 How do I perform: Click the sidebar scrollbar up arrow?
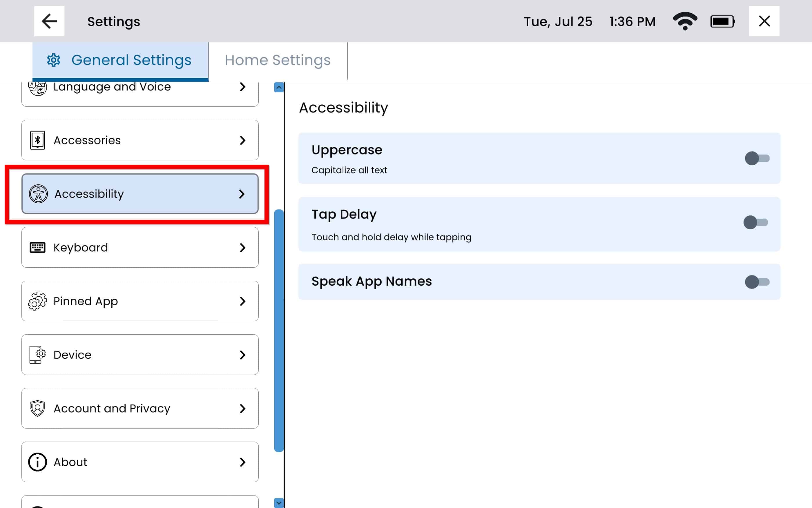click(278, 87)
